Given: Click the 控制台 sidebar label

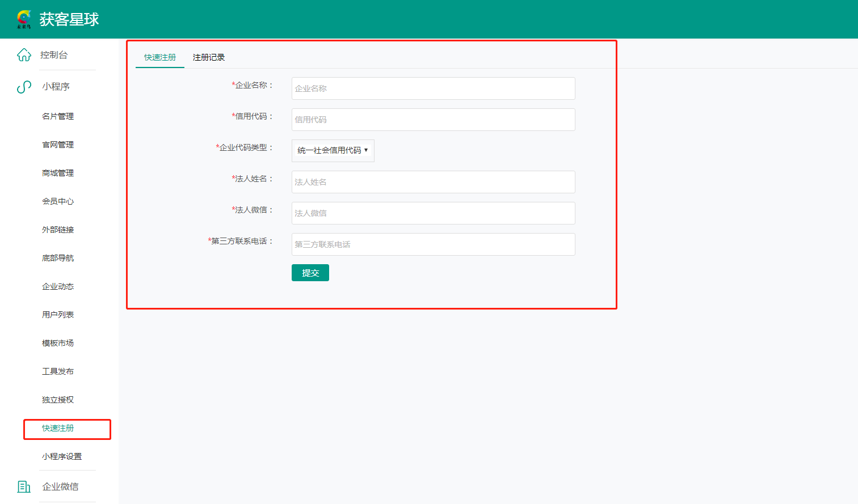Looking at the screenshot, I should 54,55.
